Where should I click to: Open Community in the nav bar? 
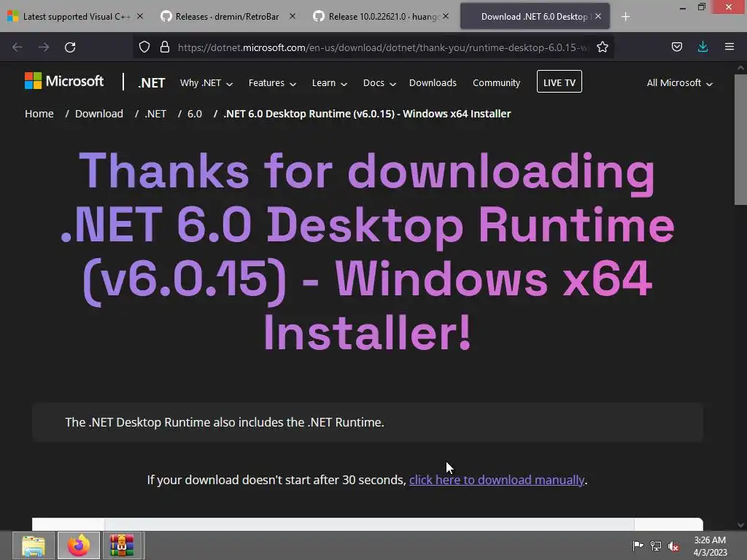coord(496,83)
